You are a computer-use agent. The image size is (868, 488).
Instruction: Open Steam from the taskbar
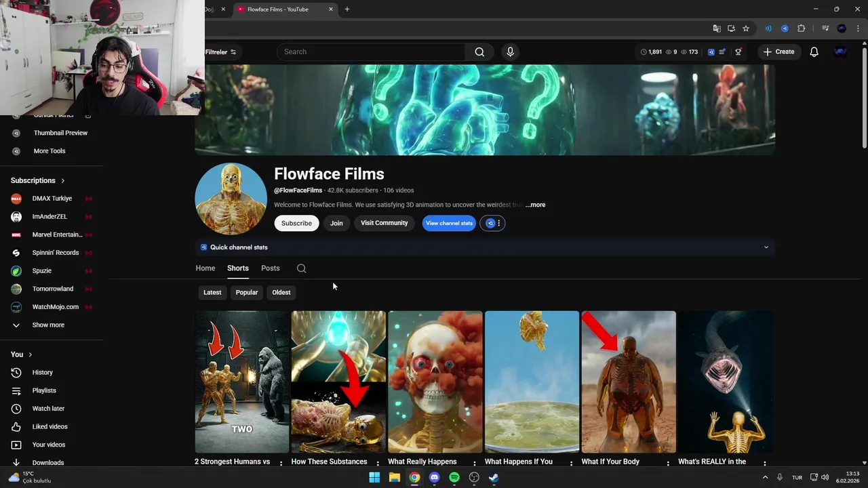494,477
